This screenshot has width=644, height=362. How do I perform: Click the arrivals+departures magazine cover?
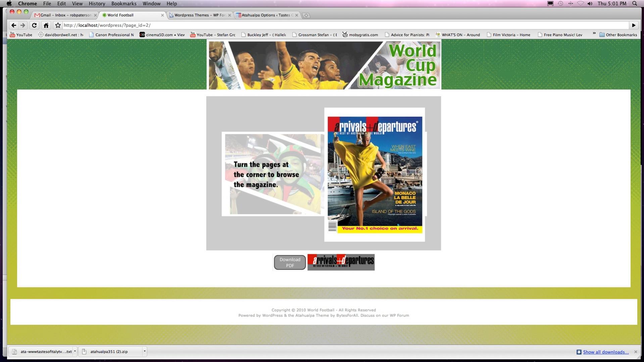pos(375,174)
